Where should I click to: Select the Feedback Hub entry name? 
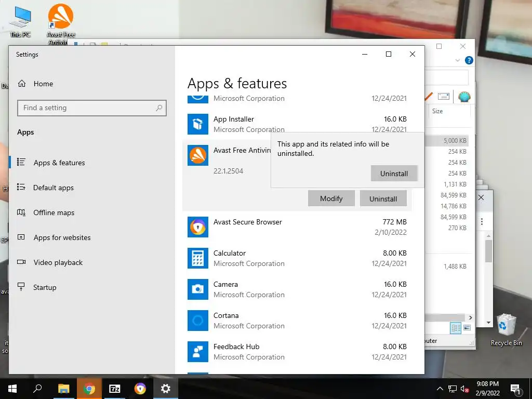[236, 347]
